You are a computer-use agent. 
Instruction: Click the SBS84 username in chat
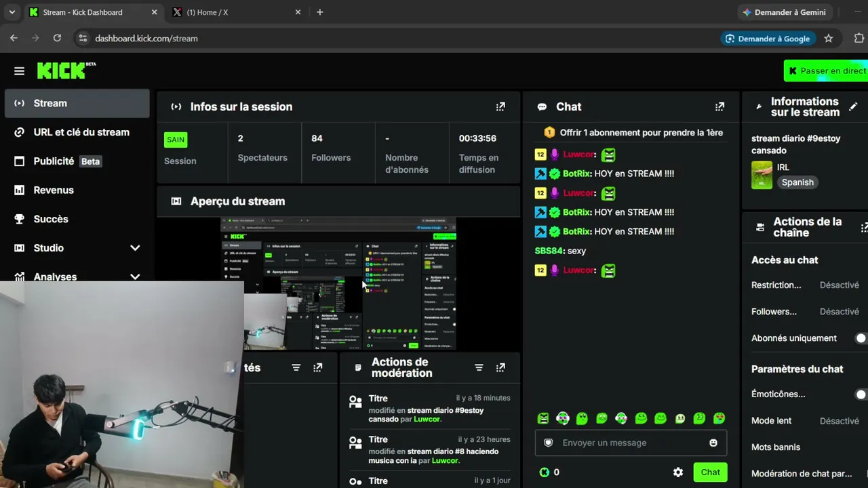[x=549, y=251]
